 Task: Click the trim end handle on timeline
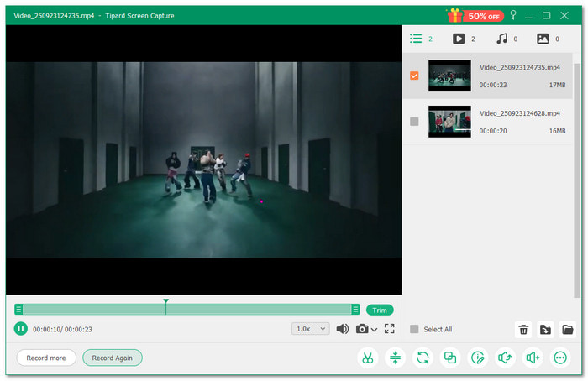(x=355, y=310)
